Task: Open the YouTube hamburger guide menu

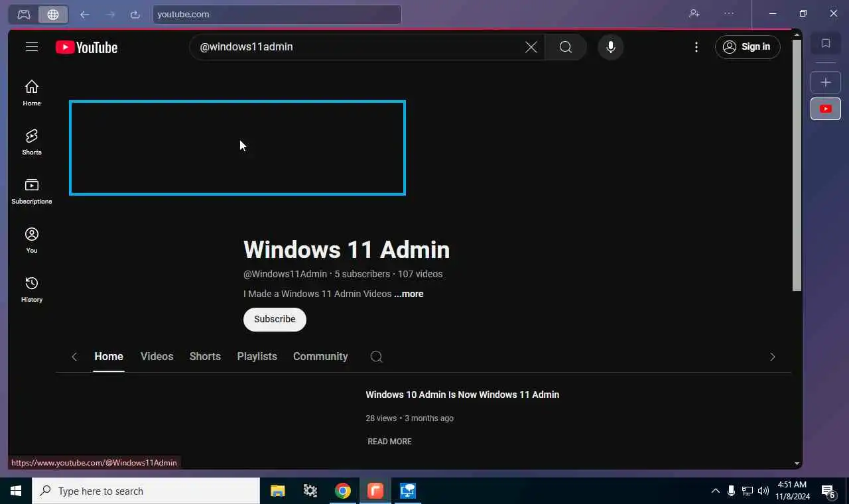Action: click(x=32, y=47)
